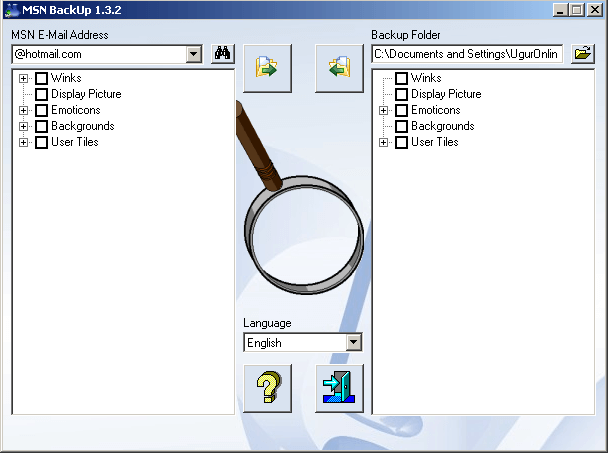Click the yellow question mark help button
Image resolution: width=608 pixels, height=453 pixels.
click(267, 388)
